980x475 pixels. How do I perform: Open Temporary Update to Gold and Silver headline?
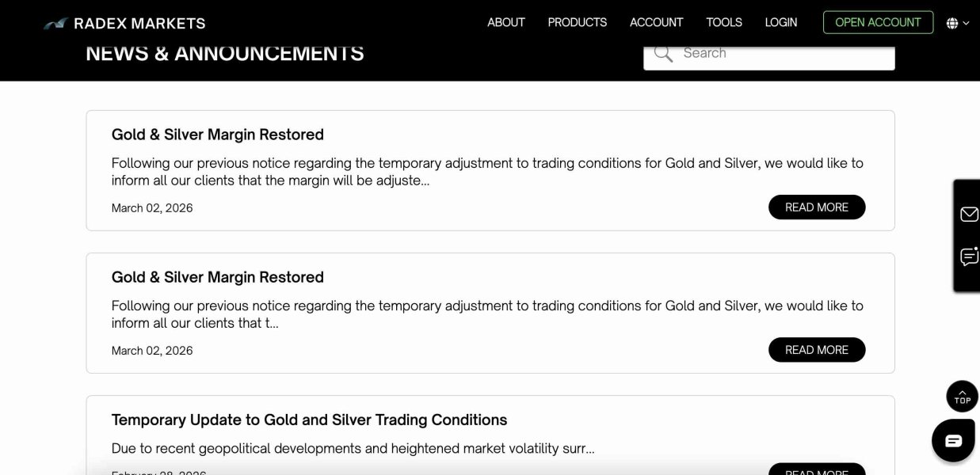[x=309, y=420]
